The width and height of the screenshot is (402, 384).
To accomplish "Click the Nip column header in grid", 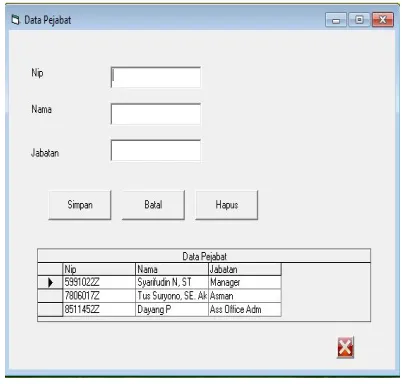I will coord(99,269).
